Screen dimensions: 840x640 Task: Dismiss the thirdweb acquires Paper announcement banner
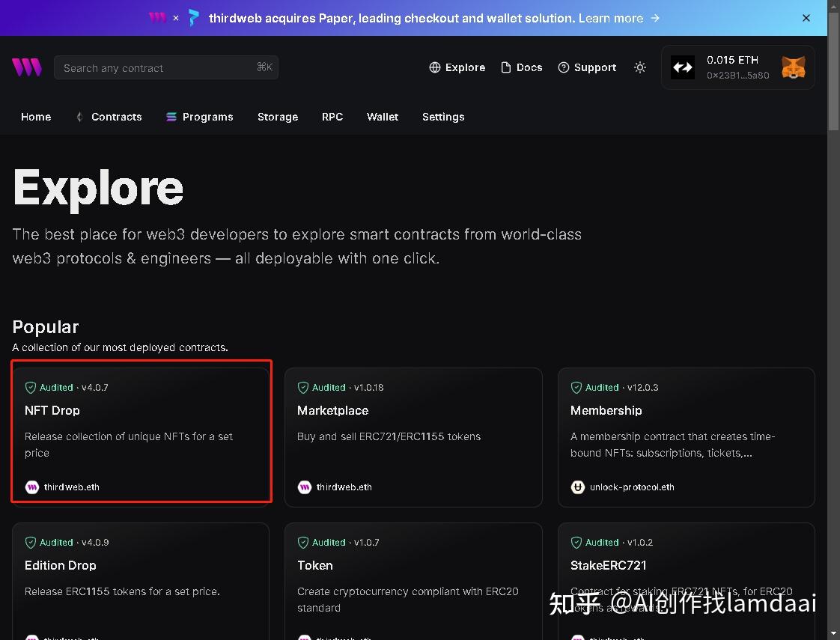tap(806, 17)
